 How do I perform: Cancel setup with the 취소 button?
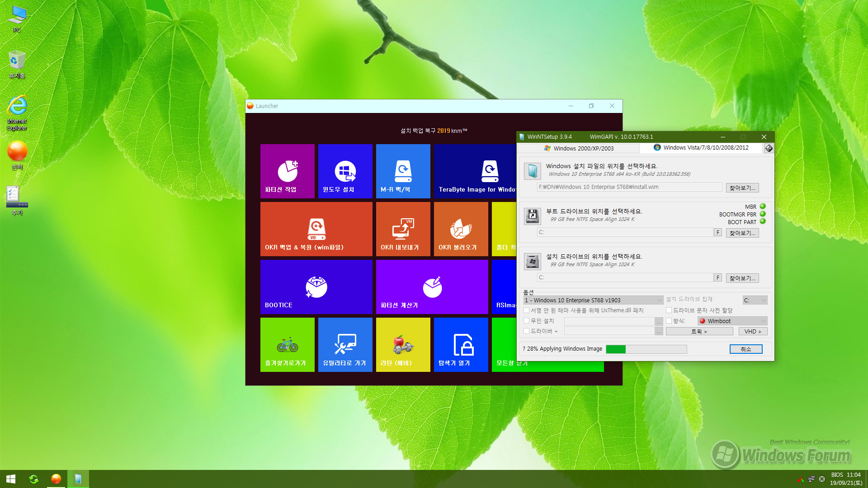point(746,349)
